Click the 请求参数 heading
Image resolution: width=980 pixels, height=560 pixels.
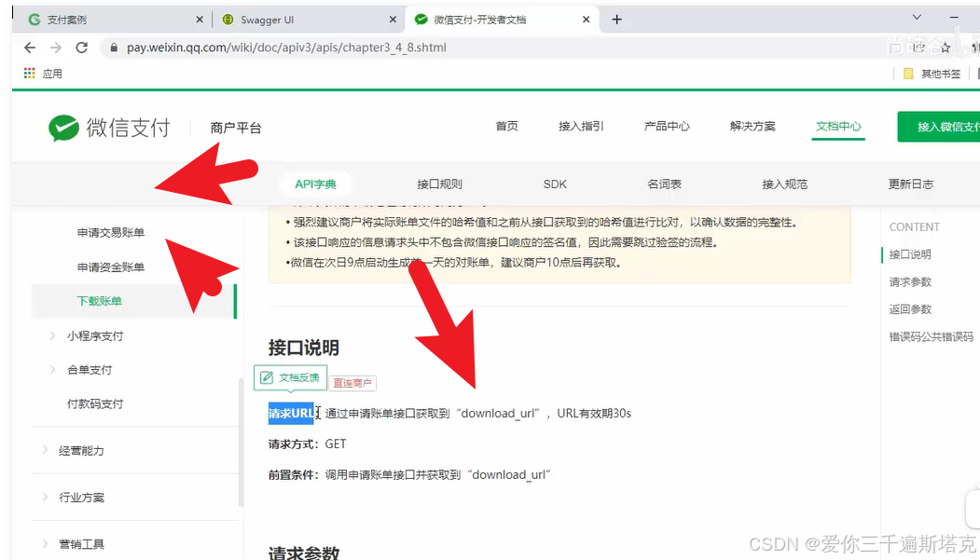pyautogui.click(x=304, y=553)
